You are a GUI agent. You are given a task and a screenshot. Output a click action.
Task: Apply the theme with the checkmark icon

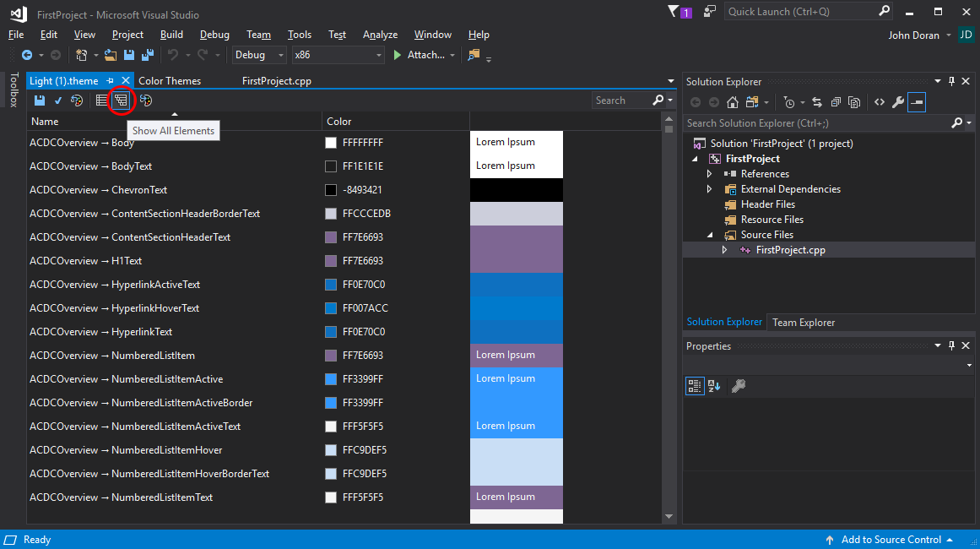58,100
